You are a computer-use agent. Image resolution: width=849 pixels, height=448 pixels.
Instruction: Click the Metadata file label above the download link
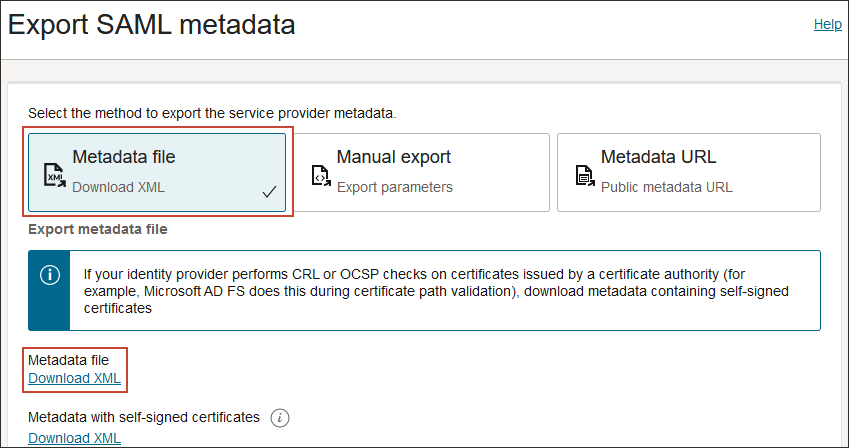click(x=68, y=360)
